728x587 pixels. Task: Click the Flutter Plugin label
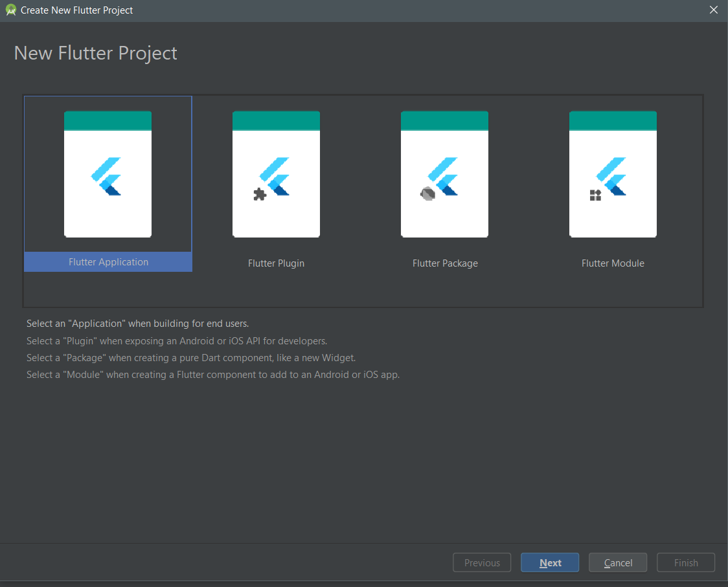(277, 263)
